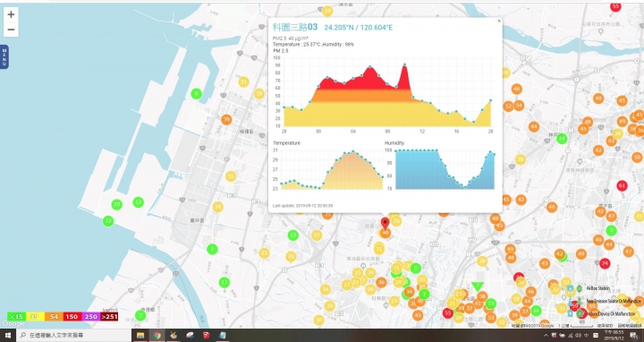Screen dimensions: 644x342
Task: Select the red location pin under the popup
Action: point(385,224)
